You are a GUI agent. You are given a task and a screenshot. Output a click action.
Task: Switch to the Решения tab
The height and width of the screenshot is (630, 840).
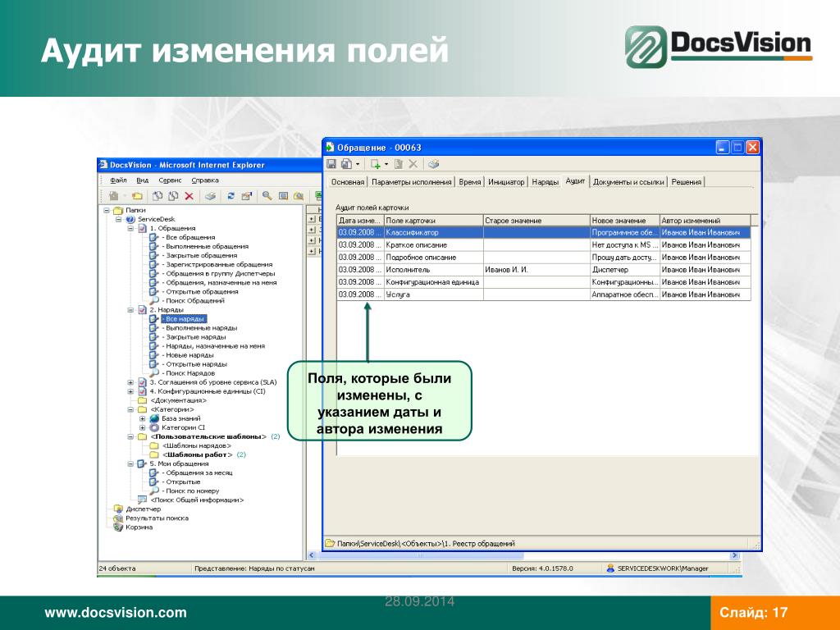tap(687, 182)
